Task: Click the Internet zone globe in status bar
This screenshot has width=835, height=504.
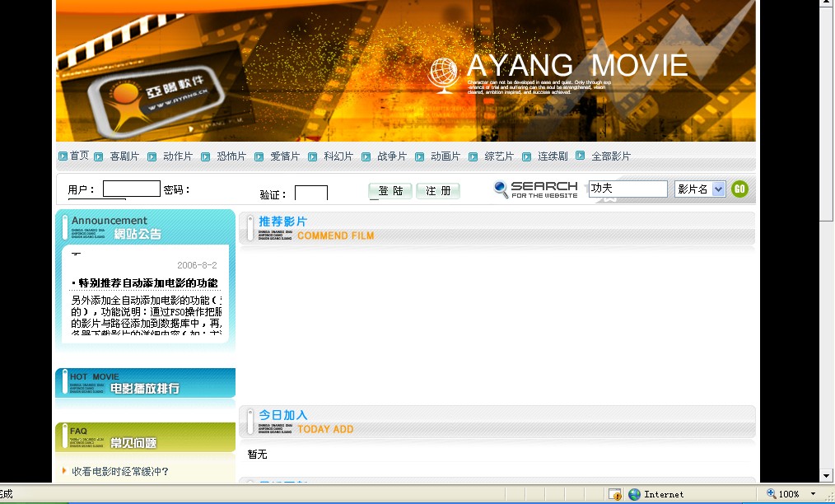Action: 634,494
